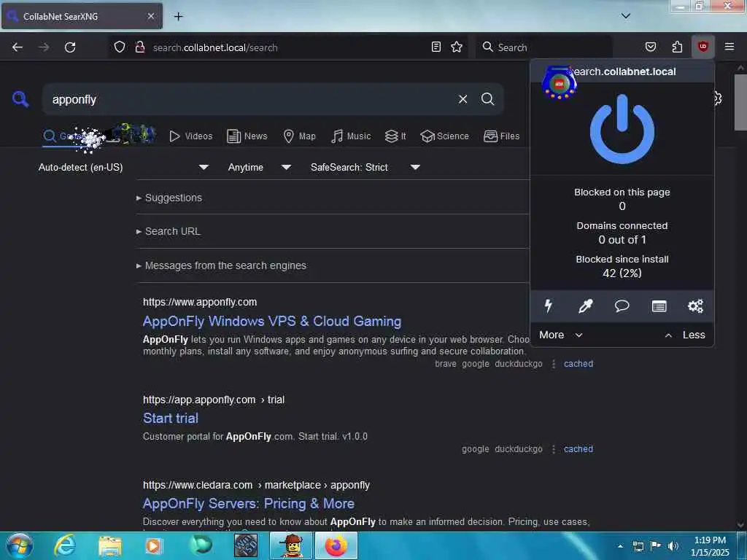Reload the current page
Viewport: 747px width, 560px height.
click(x=70, y=47)
